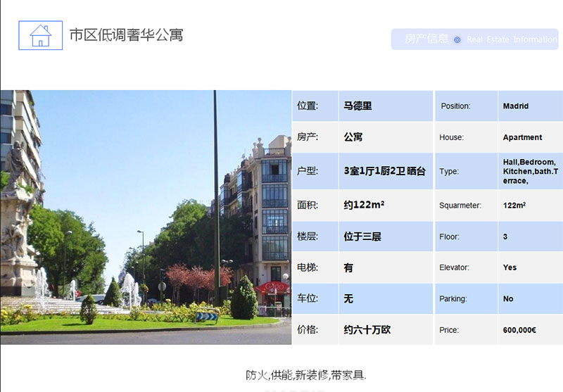This screenshot has height=392, width=563.
Task: Click the 公寓 property type value
Action: [353, 137]
